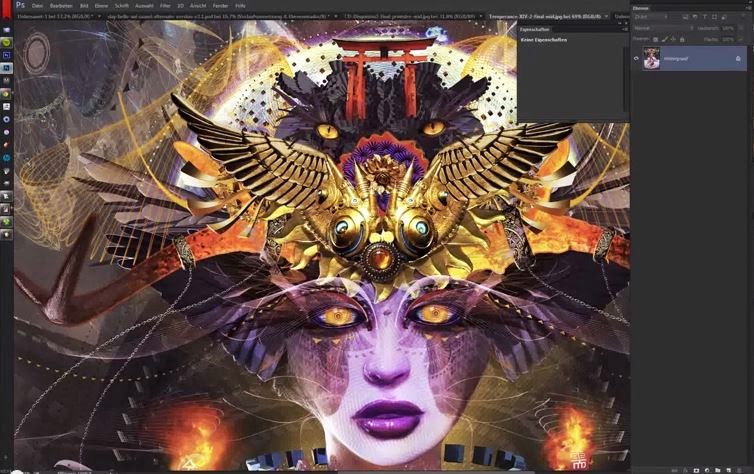Filter layers by pixel layers icon

coord(685,17)
